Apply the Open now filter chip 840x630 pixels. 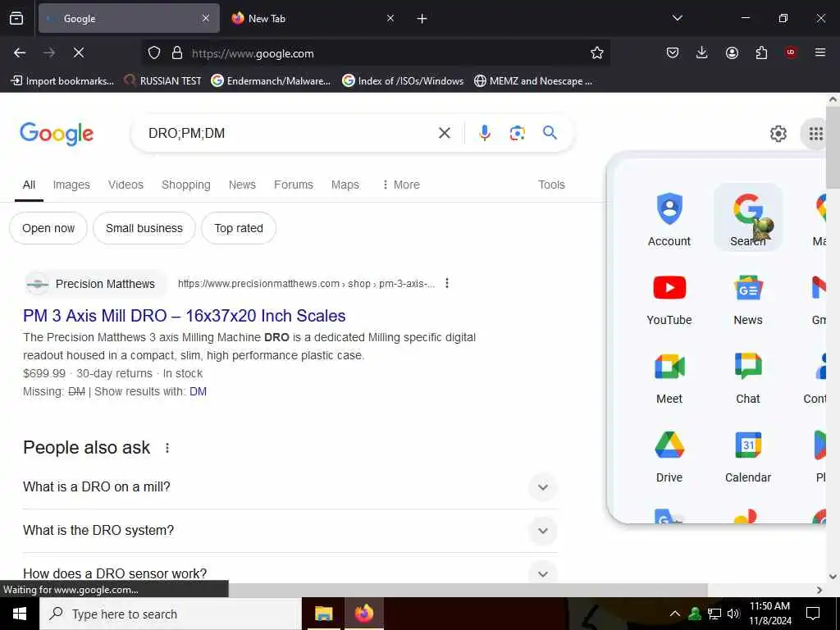(48, 228)
